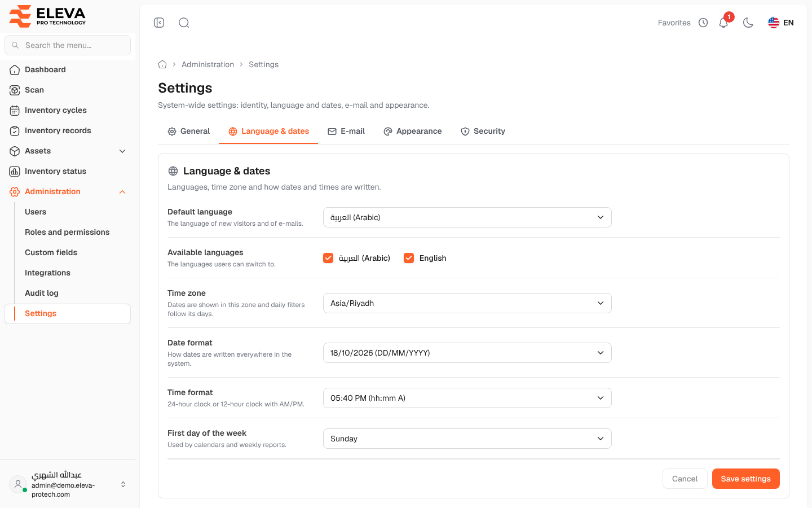Click the Inventory cycles calendar icon
The height and width of the screenshot is (508, 812).
[x=15, y=111]
